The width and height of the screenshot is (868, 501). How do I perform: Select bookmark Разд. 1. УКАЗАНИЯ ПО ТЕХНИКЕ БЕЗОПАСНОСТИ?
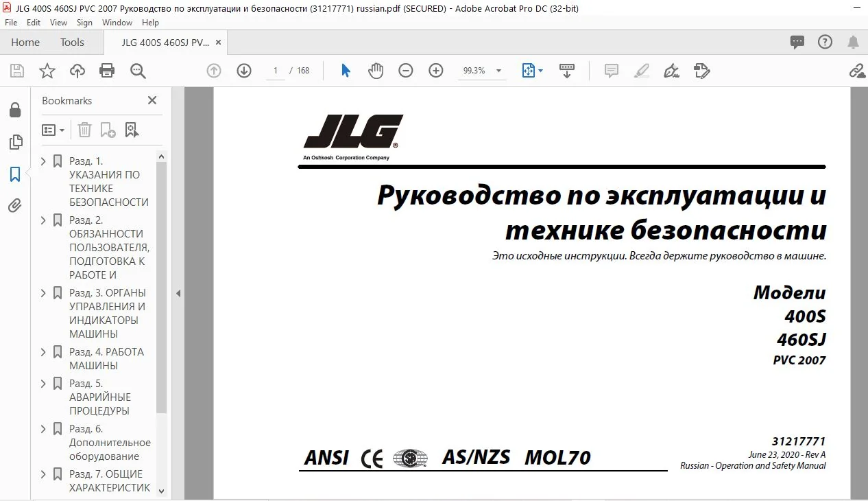point(109,182)
